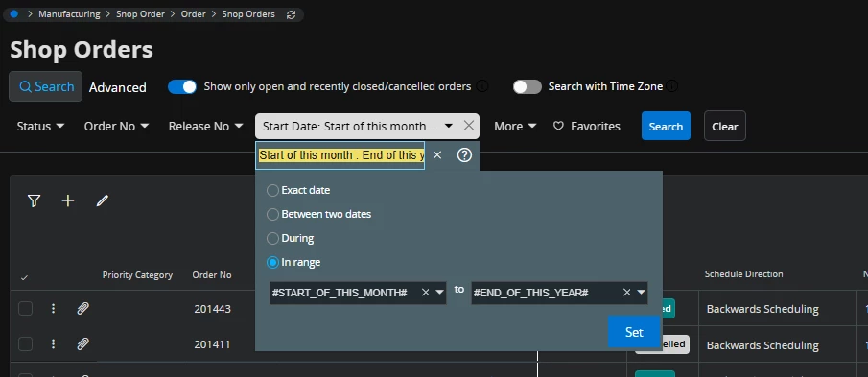Expand the Status filter dropdown

click(x=40, y=127)
